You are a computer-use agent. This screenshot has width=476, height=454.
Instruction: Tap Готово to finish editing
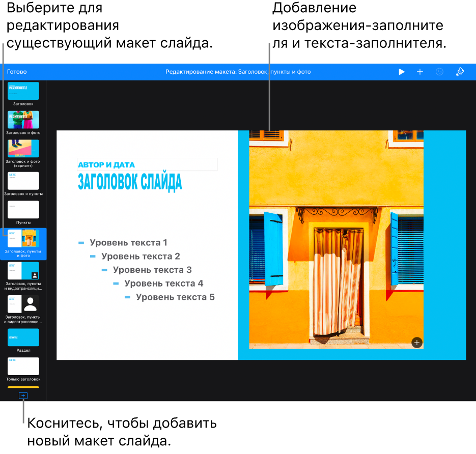click(x=17, y=72)
